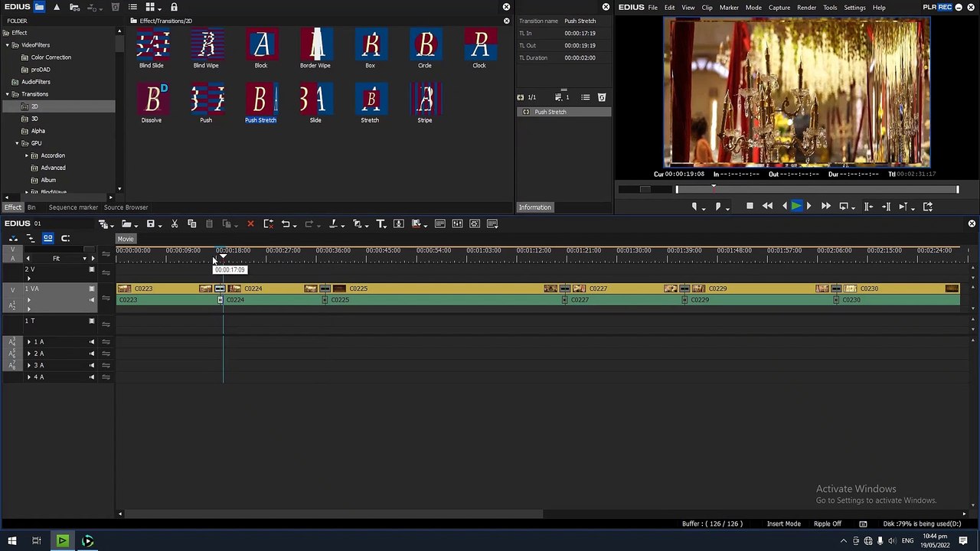Switch to the Source Browser tab
This screenshot has height=551, width=980.
tap(126, 207)
